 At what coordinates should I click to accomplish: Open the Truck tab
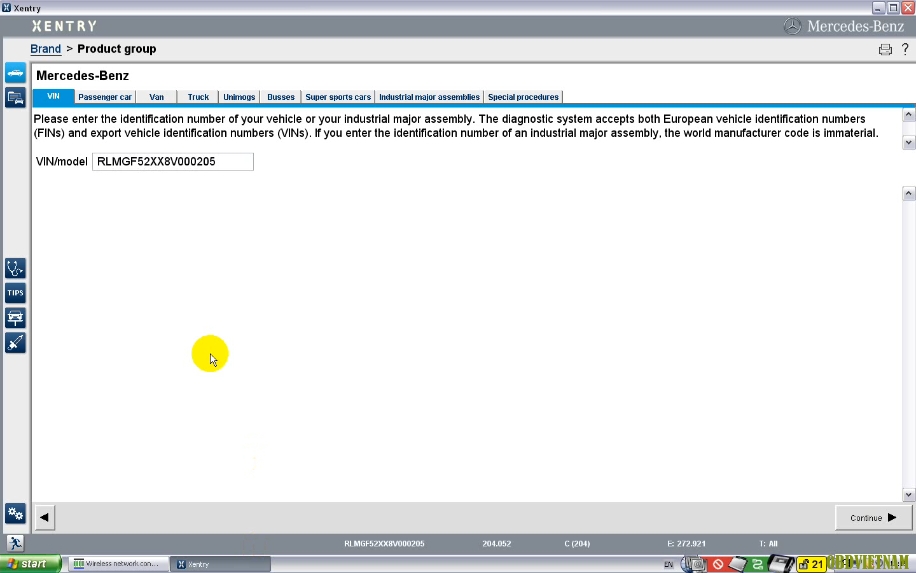coord(198,97)
